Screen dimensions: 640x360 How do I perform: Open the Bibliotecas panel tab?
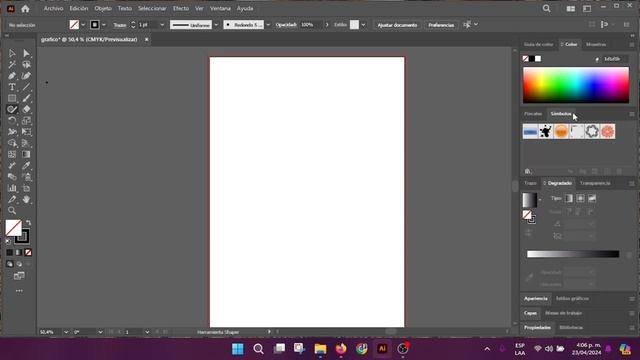[x=571, y=328]
